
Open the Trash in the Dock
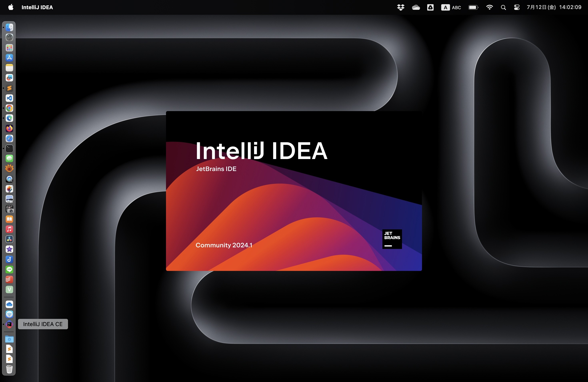tap(9, 369)
